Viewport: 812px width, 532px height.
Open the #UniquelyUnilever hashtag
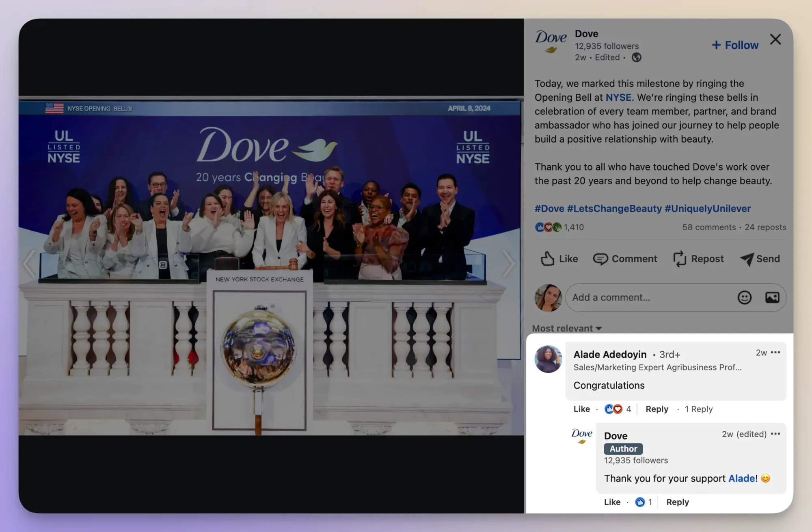[707, 208]
